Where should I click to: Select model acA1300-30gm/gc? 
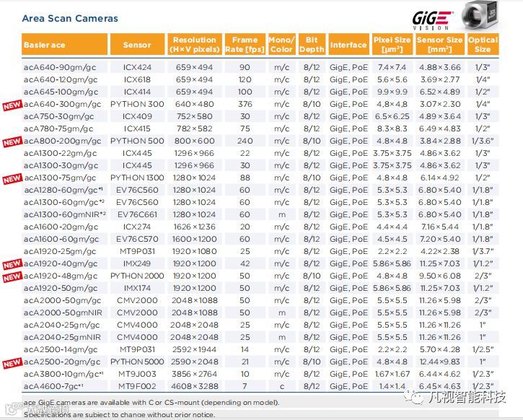pos(61,166)
